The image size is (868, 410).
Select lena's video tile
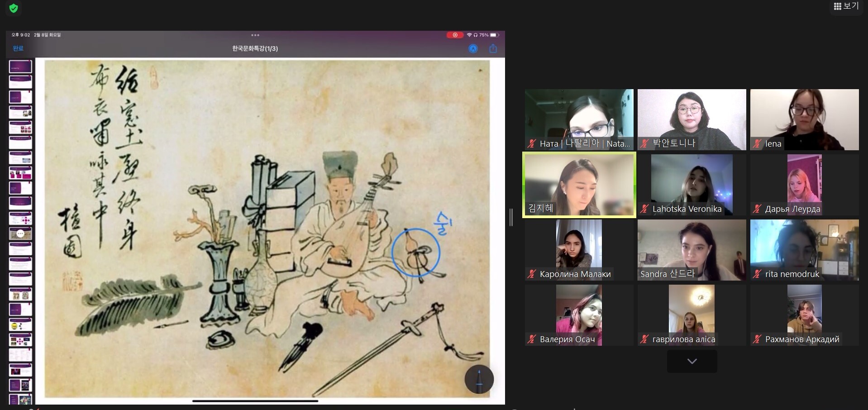click(805, 119)
